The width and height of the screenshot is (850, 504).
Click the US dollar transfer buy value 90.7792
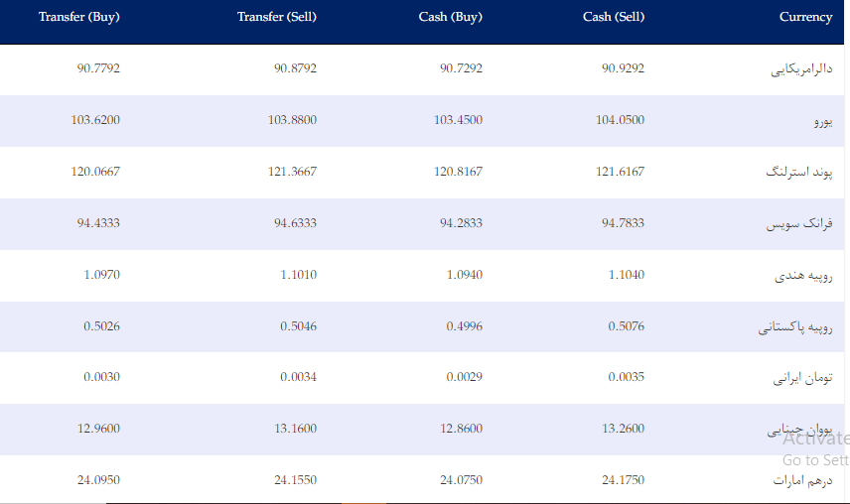(98, 68)
